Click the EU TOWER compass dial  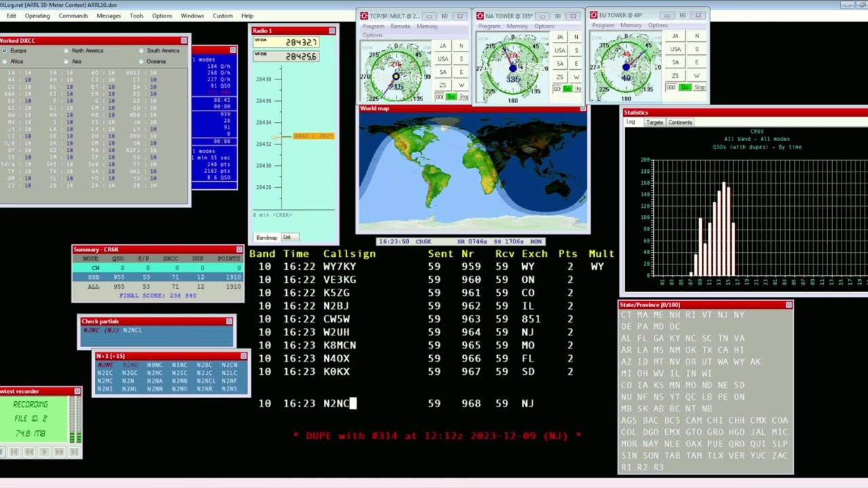coord(626,66)
